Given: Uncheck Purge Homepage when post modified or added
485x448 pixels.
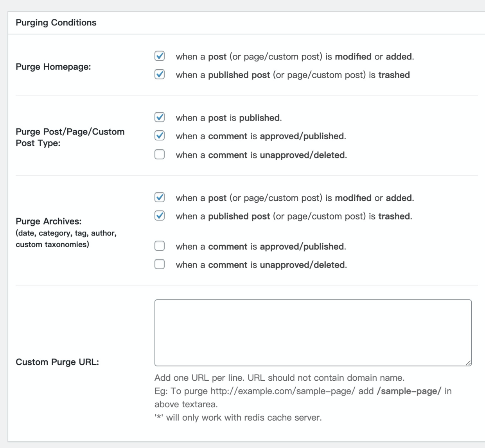Looking at the screenshot, I should pos(160,56).
